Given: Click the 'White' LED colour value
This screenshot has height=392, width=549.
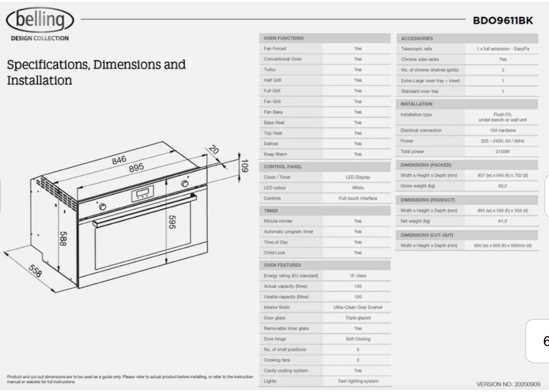Looking at the screenshot, I should coord(358,188).
